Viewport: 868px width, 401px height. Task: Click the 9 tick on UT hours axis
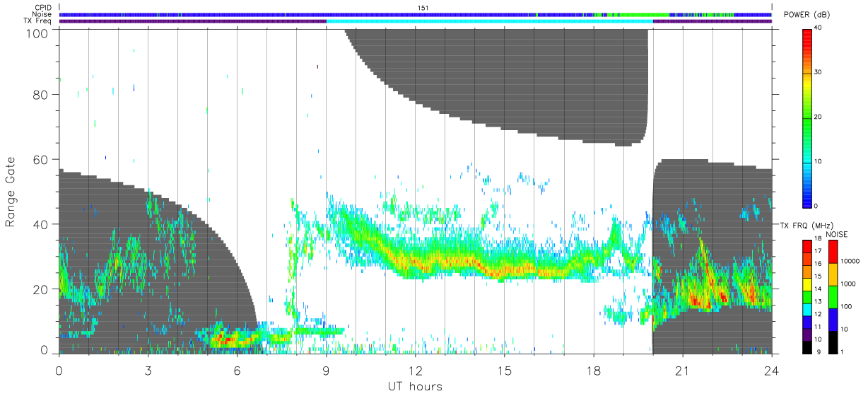click(x=327, y=371)
